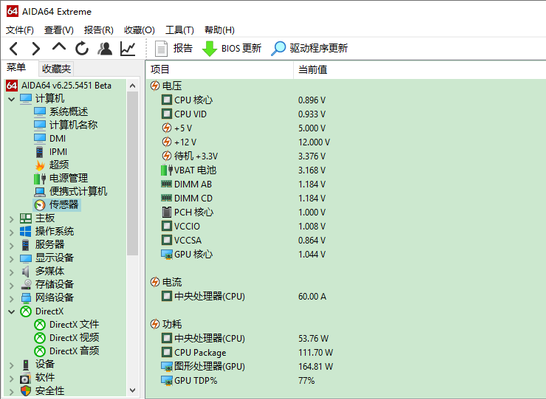Click the green BIOS 更新 arrow

click(210, 49)
